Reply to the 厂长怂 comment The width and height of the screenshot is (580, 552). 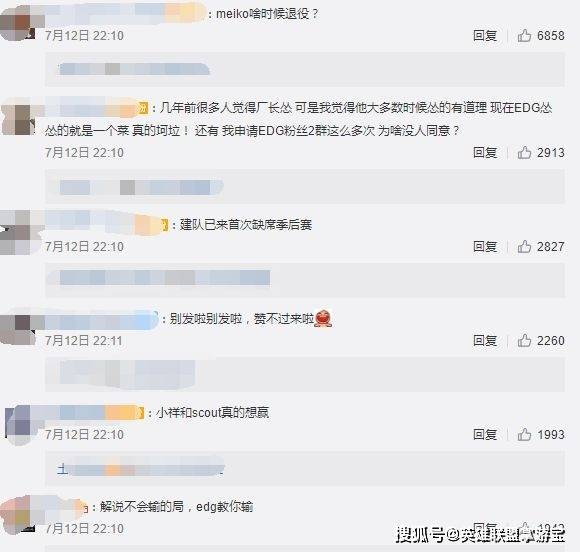click(485, 152)
